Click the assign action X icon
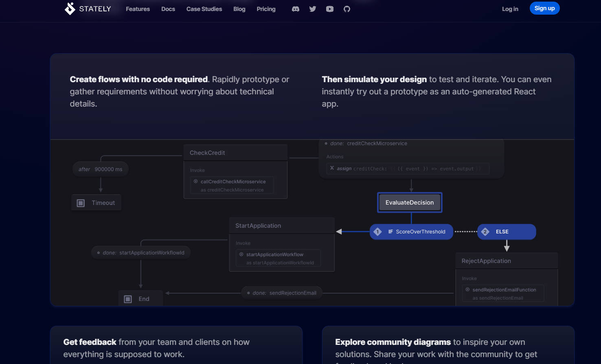 tap(332, 168)
